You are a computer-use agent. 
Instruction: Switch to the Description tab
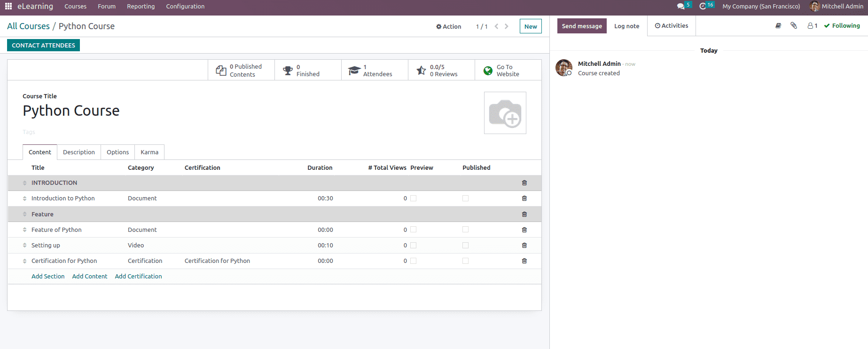point(79,152)
